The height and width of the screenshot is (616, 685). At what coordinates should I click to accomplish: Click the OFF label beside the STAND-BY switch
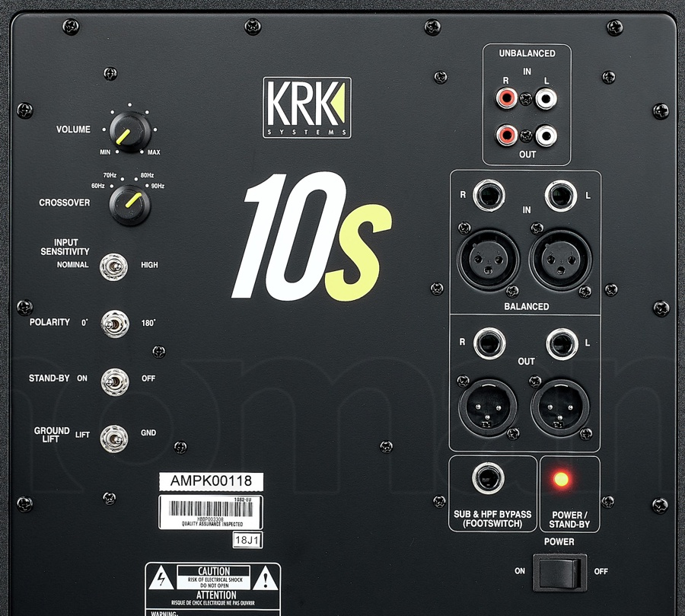(x=148, y=378)
